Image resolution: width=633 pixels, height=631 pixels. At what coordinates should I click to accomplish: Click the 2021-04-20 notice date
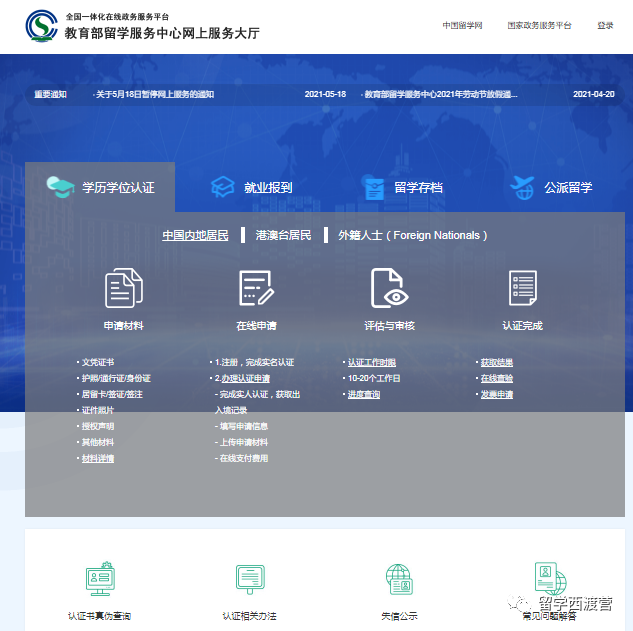(594, 94)
